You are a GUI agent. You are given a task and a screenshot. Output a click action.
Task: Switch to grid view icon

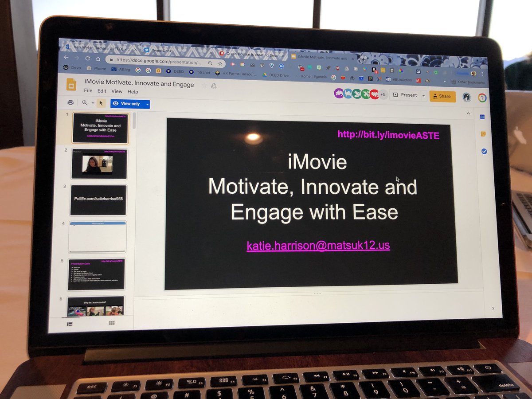(112, 323)
